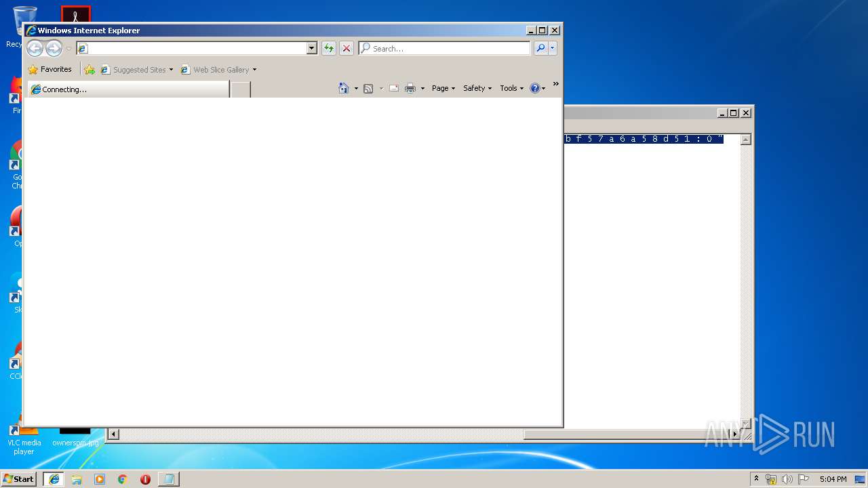868x488 pixels.
Task: Click the Refresh button
Action: (329, 48)
